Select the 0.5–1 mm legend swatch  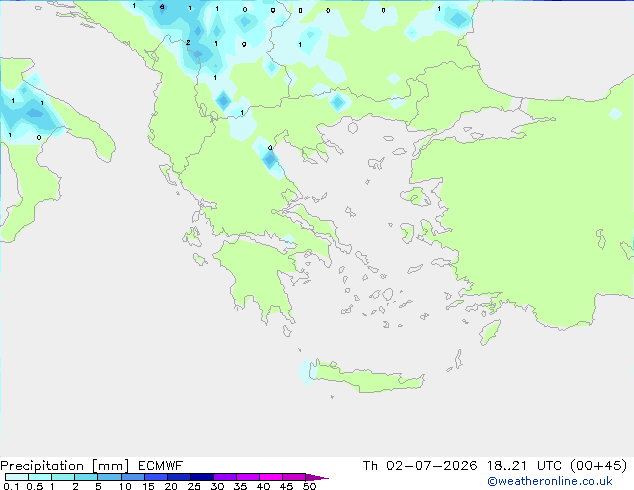coord(40,477)
